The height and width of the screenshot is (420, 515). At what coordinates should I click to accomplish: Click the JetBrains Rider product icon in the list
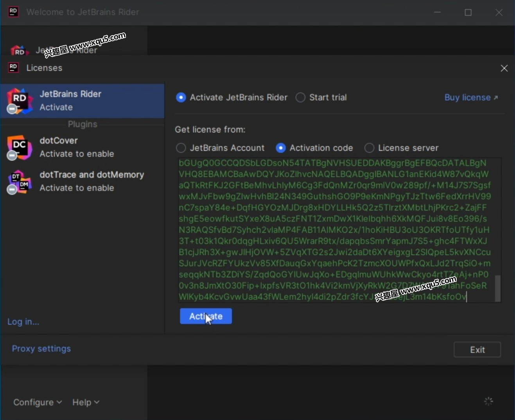click(19, 101)
